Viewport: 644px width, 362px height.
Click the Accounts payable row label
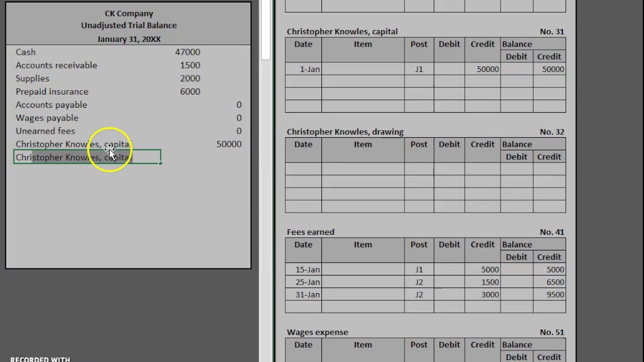pyautogui.click(x=51, y=105)
